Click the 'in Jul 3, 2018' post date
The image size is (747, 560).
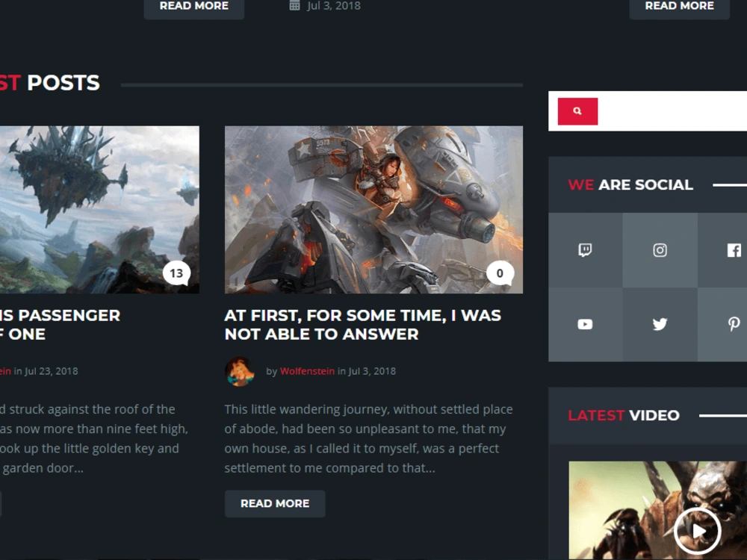(x=367, y=371)
